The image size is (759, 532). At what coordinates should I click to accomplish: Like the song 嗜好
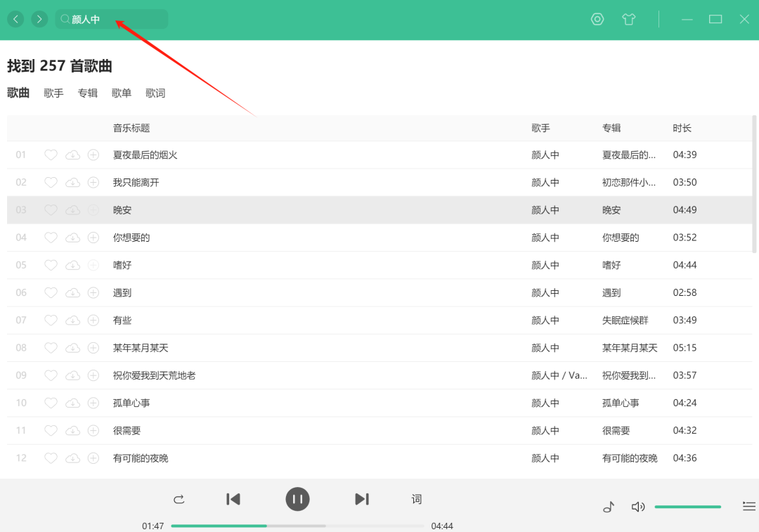coord(51,265)
